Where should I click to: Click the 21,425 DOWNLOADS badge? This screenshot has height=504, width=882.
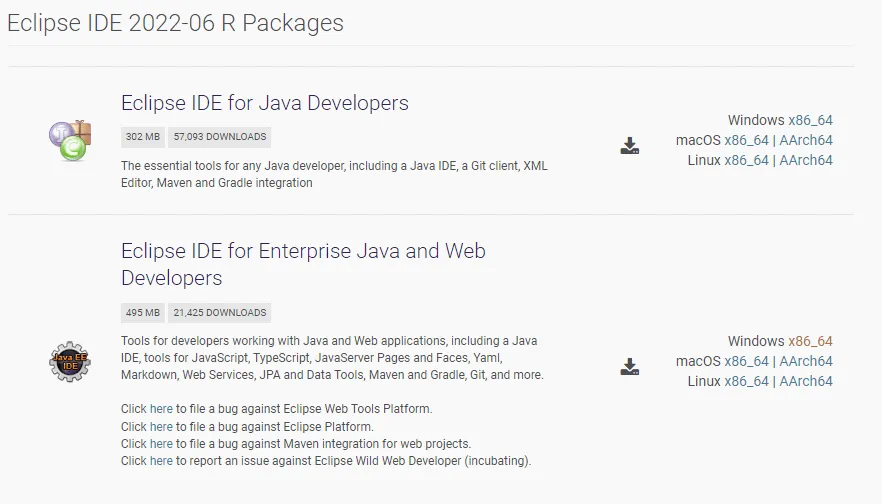tap(219, 313)
